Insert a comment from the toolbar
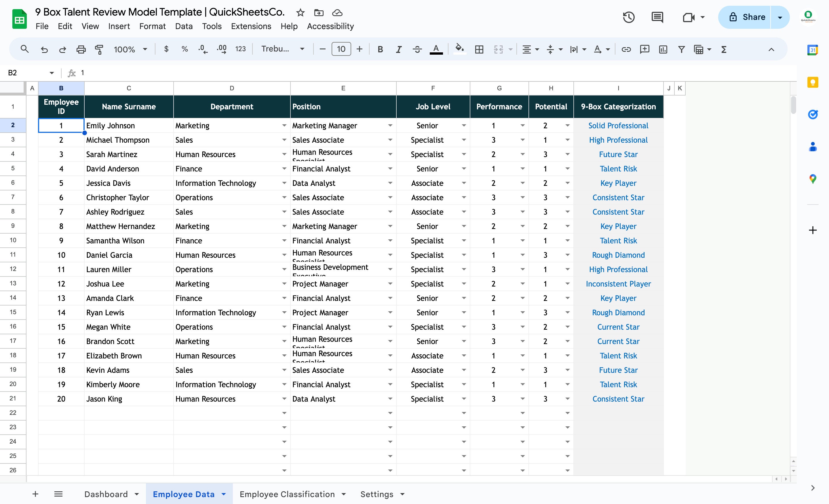The image size is (829, 504). pyautogui.click(x=644, y=49)
